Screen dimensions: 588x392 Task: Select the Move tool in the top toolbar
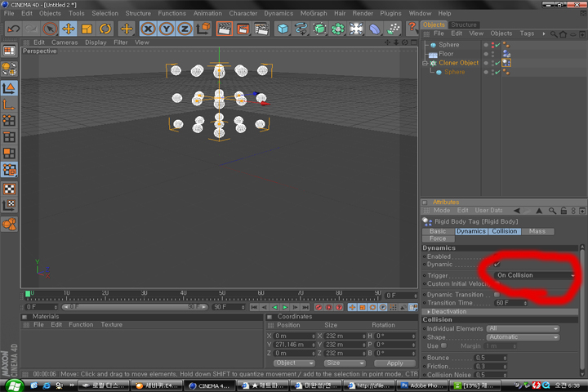[69, 29]
